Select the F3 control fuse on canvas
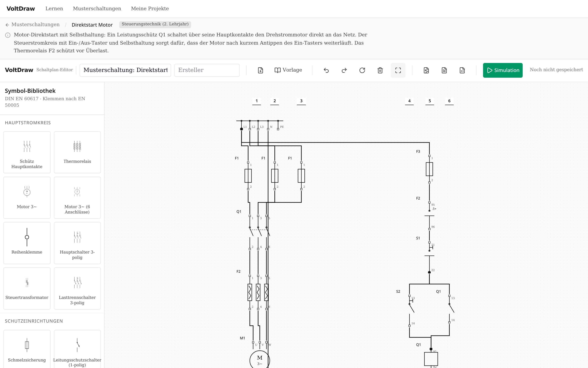This screenshot has height=368, width=588. point(429,169)
